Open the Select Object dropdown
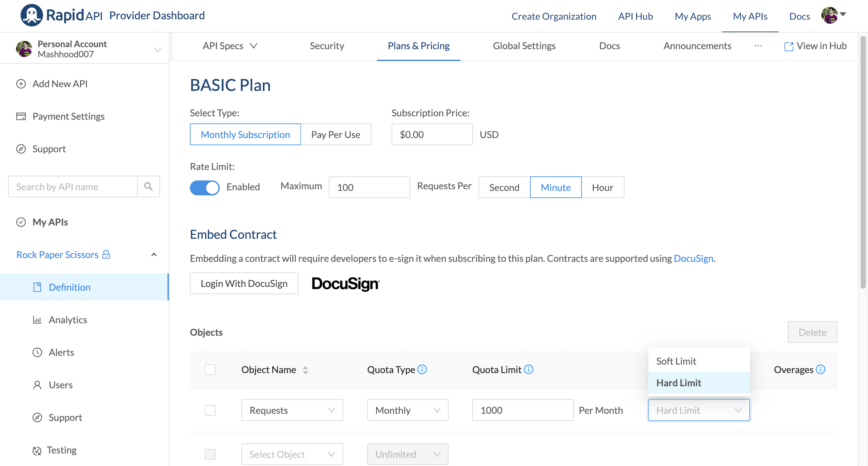Image resolution: width=868 pixels, height=466 pixels. [x=292, y=454]
